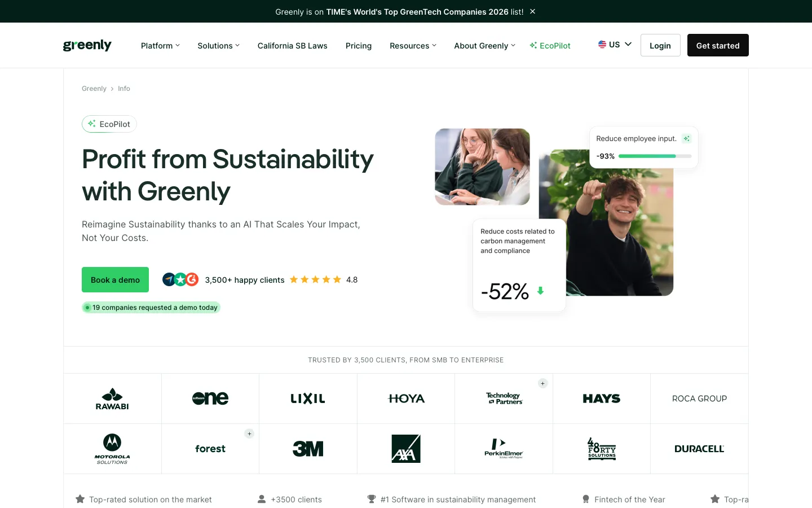Click the Duracell logo

pyautogui.click(x=699, y=449)
